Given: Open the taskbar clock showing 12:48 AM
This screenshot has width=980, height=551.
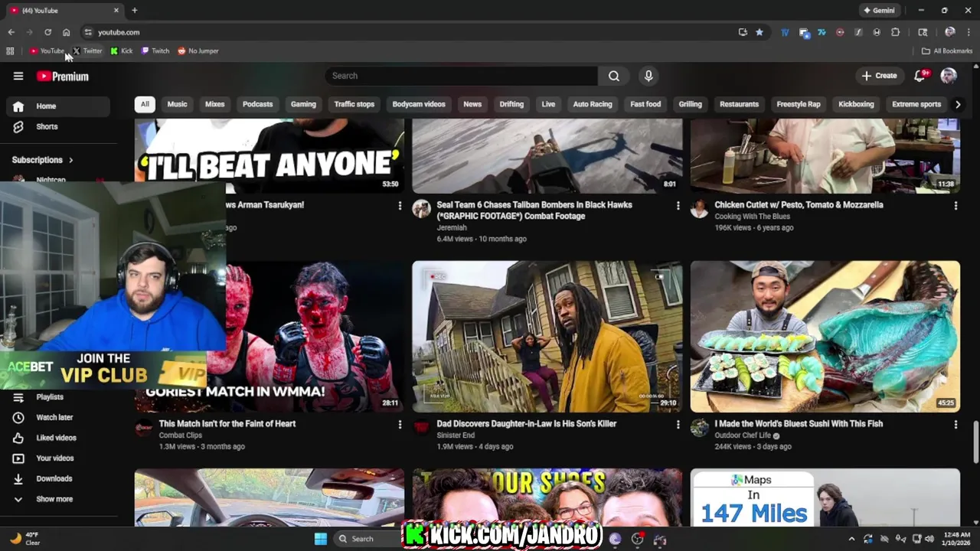Looking at the screenshot, I should coord(955,539).
